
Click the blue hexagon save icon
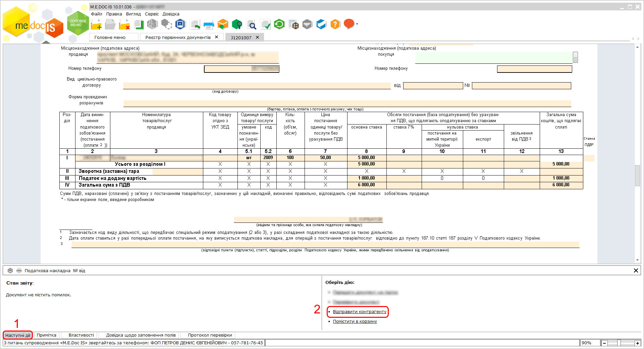pyautogui.click(x=180, y=24)
